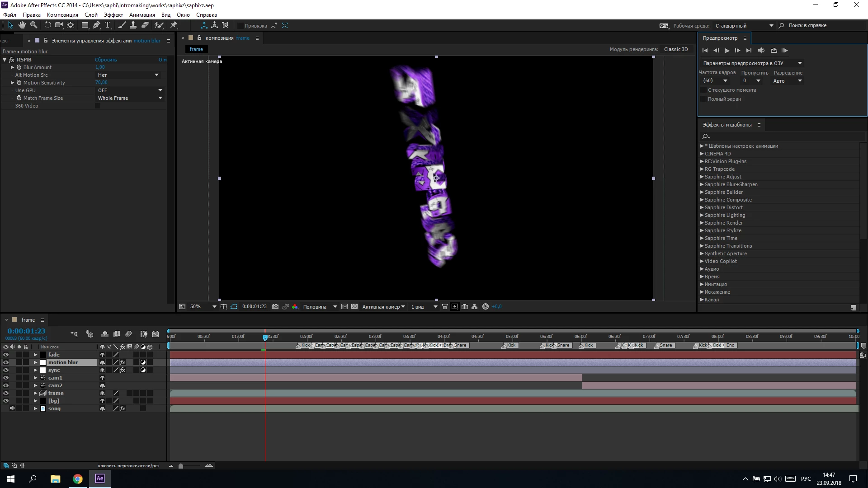
Task: Activate the Horizontal Type tool
Action: point(108,25)
